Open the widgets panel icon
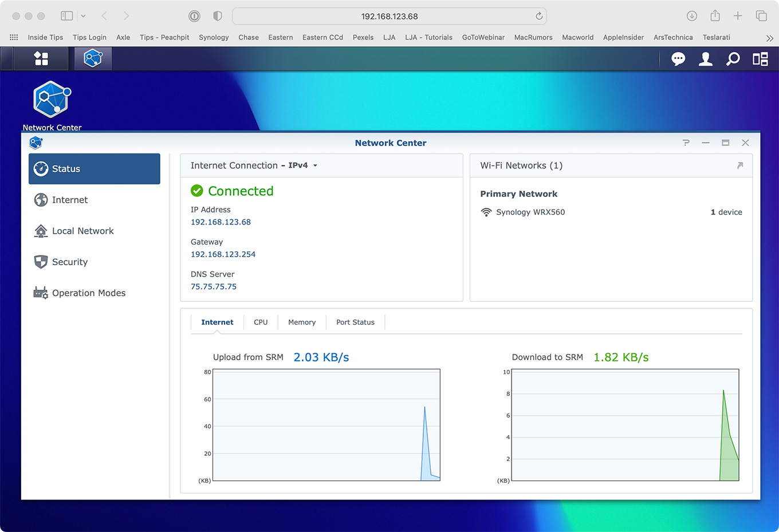This screenshot has width=779, height=532. click(x=760, y=59)
